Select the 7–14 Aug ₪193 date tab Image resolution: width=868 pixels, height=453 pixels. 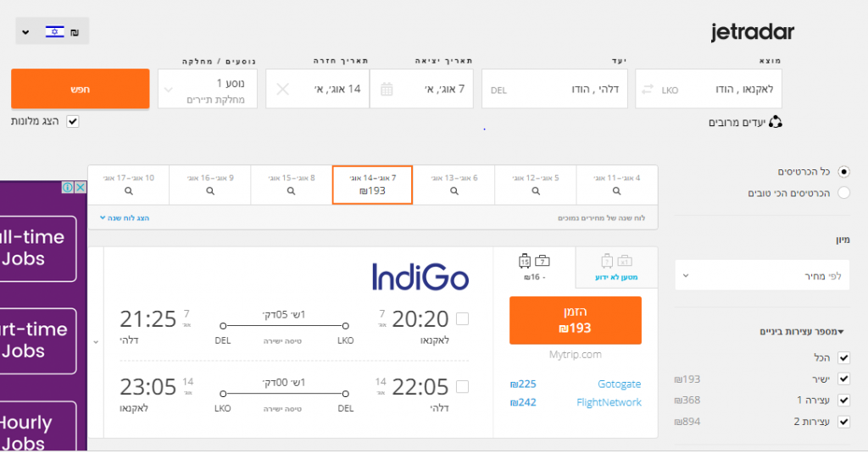click(x=372, y=185)
